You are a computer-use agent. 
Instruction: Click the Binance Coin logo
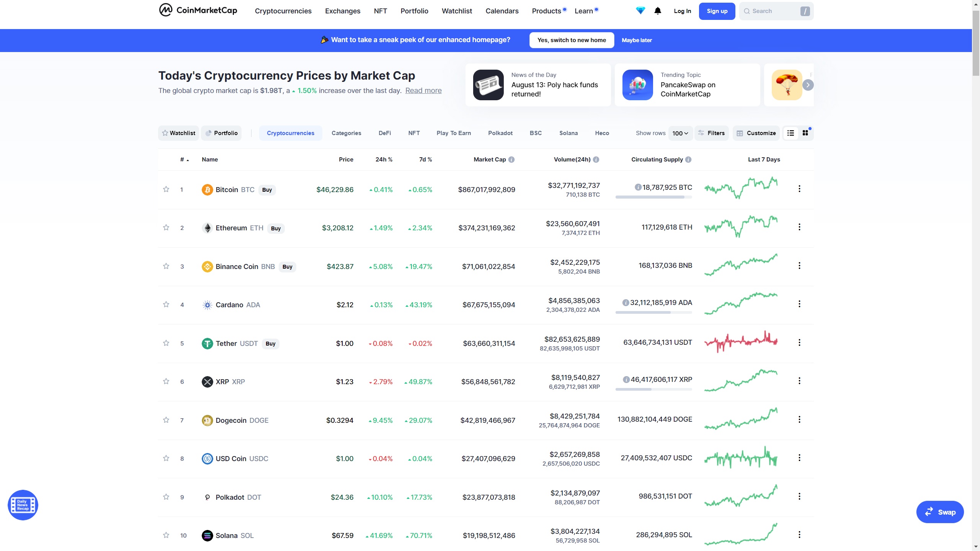(207, 267)
